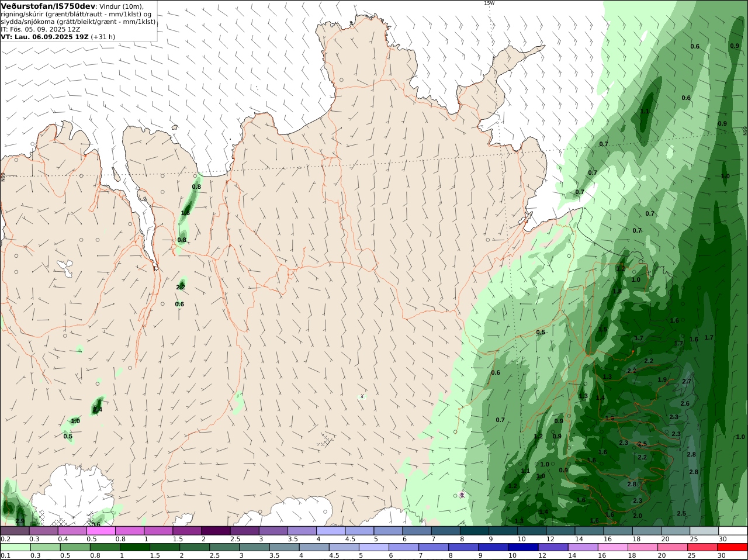Pick the 10 swatch in the upper snow row
The width and height of the screenshot is (748, 560).
point(532,531)
